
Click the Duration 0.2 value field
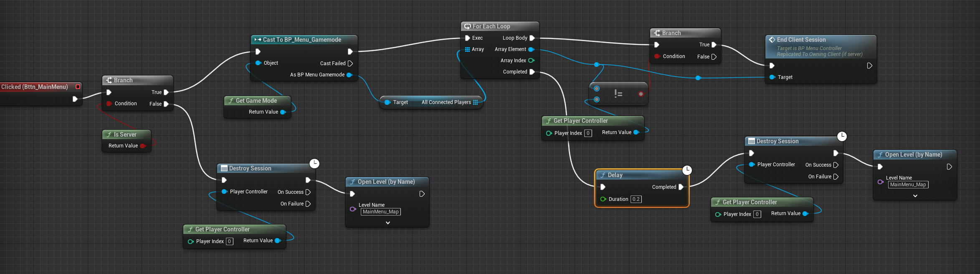(636, 199)
